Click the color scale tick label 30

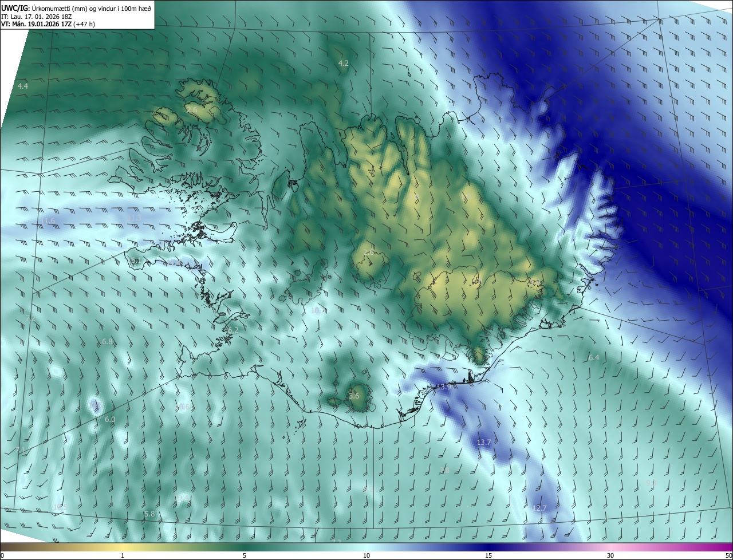click(x=610, y=555)
